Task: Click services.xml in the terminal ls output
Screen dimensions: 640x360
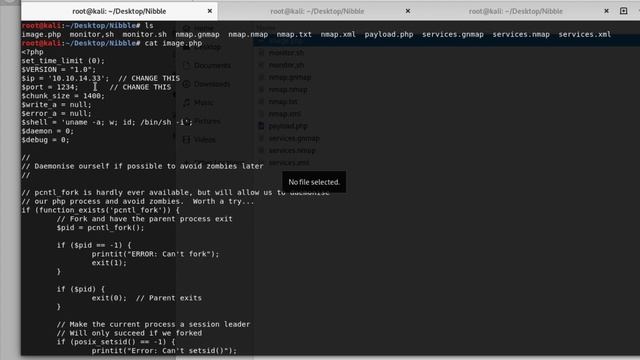Action: [x=584, y=35]
